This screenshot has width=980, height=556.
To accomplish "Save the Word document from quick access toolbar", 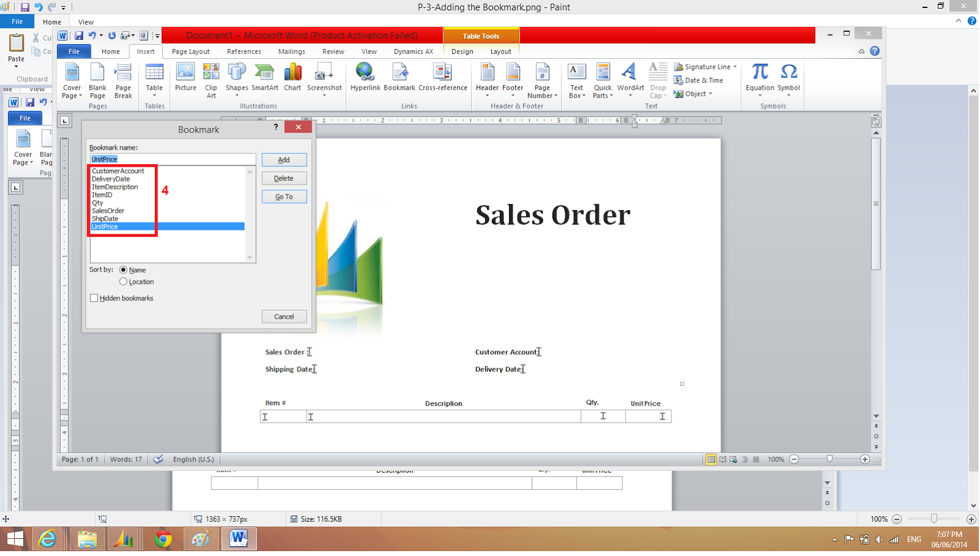I will (x=79, y=36).
